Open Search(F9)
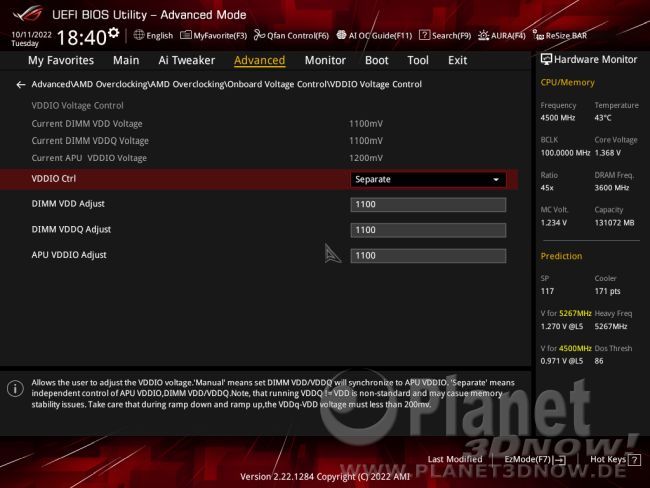This screenshot has height=488, width=650. coord(445,36)
